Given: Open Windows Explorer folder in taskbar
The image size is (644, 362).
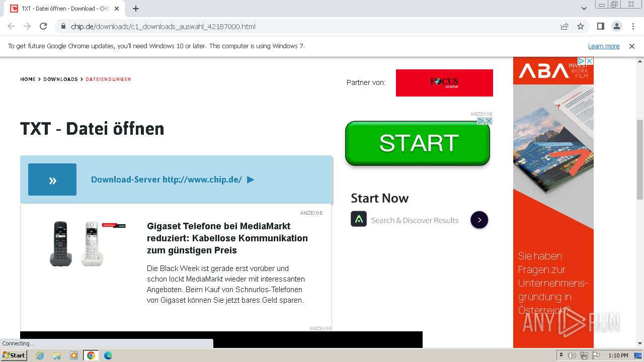Looking at the screenshot, I should 57,355.
